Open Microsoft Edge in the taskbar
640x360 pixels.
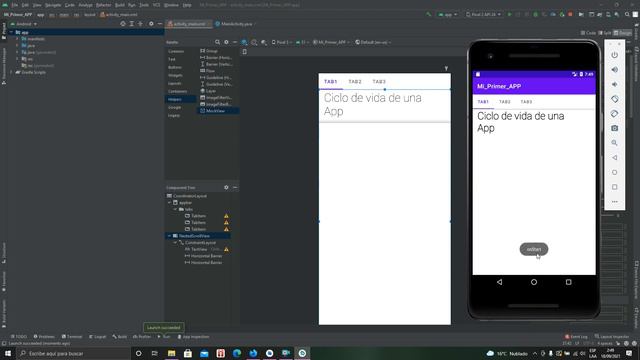pos(237,353)
